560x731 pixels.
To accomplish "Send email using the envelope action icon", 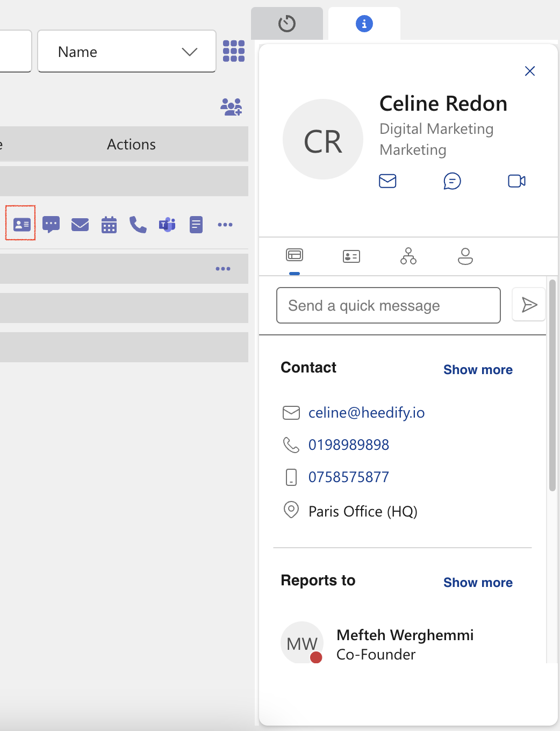I will pos(80,224).
